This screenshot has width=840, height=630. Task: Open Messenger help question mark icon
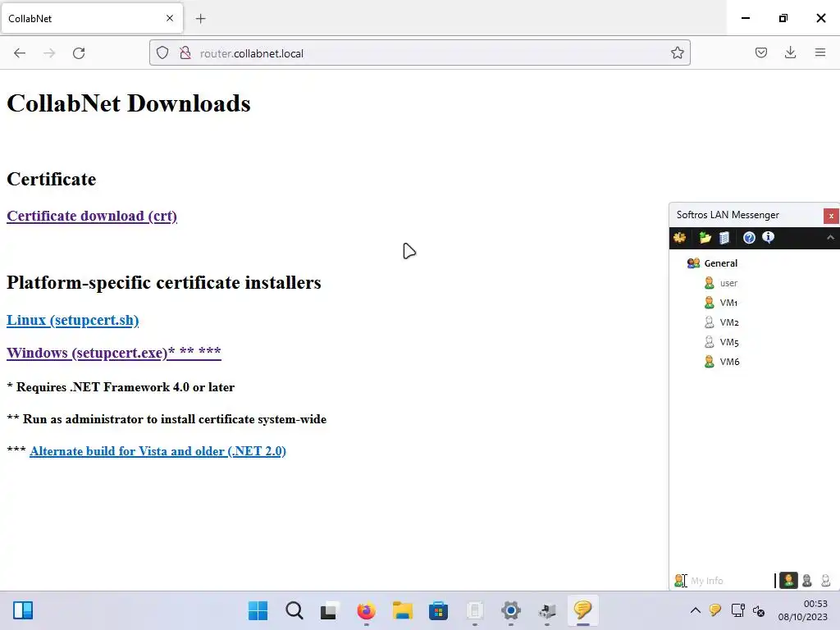[x=749, y=237]
